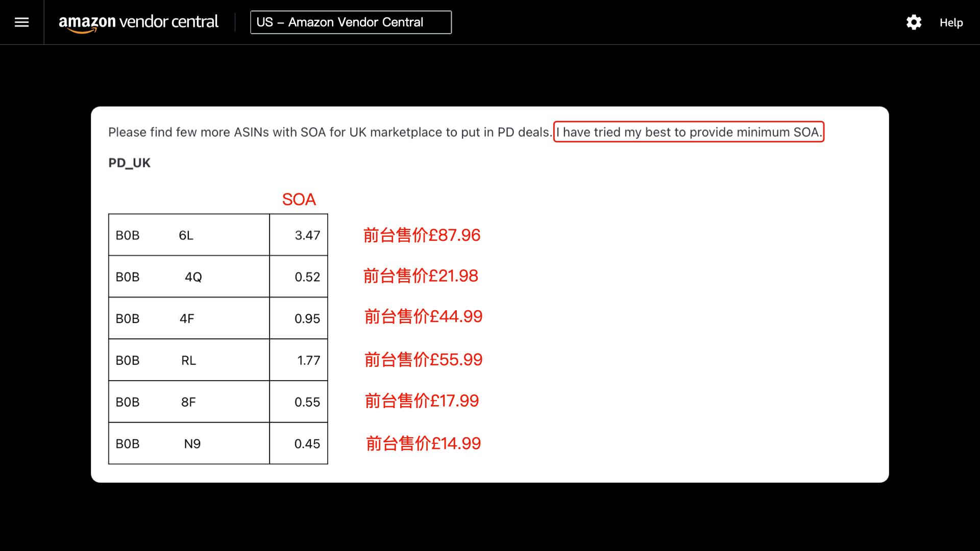980x551 pixels.
Task: Open the US – Amazon Vendor Central selector
Action: coord(351,22)
